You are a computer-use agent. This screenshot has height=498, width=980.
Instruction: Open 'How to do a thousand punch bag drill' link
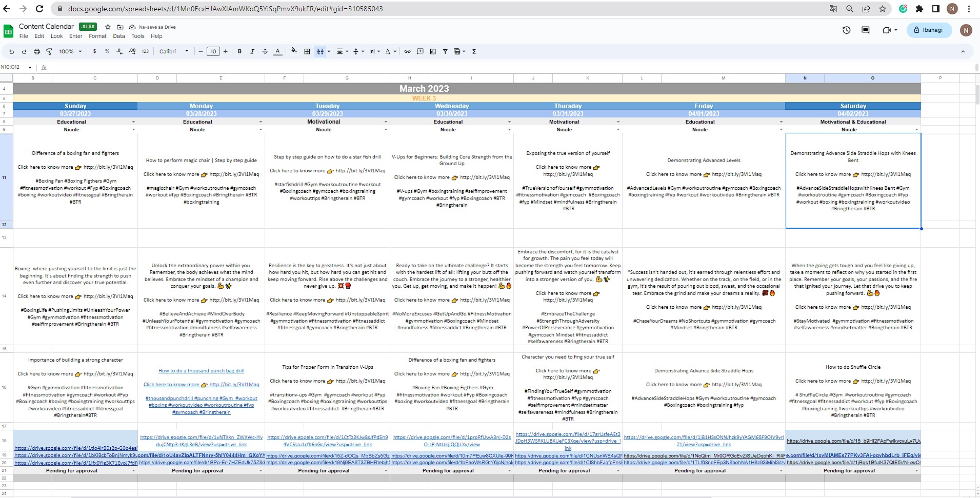point(201,371)
